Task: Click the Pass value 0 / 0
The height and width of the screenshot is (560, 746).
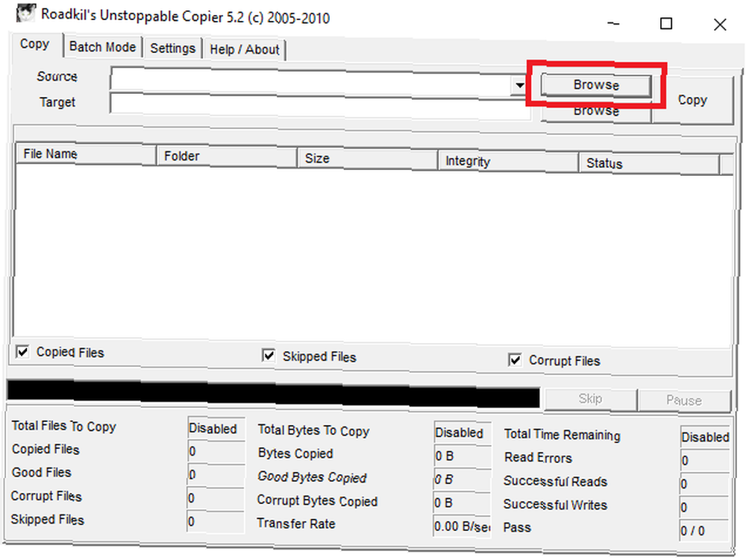Action: click(x=705, y=530)
